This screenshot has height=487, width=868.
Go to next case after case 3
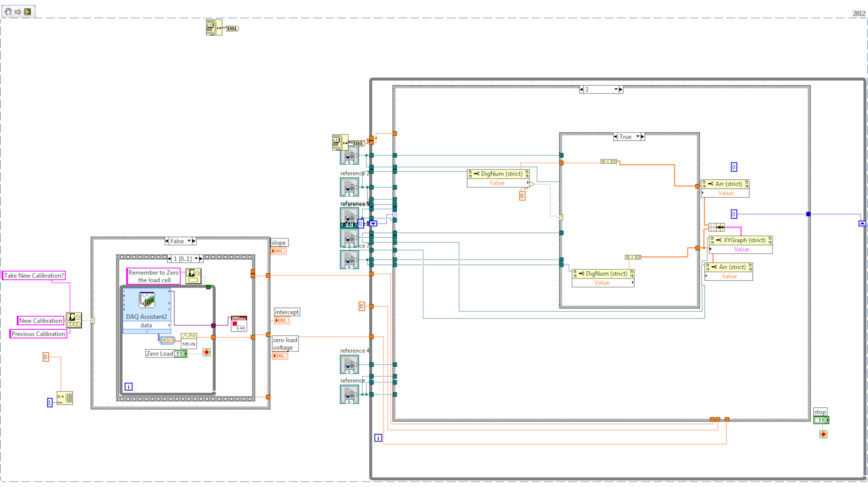click(x=621, y=89)
